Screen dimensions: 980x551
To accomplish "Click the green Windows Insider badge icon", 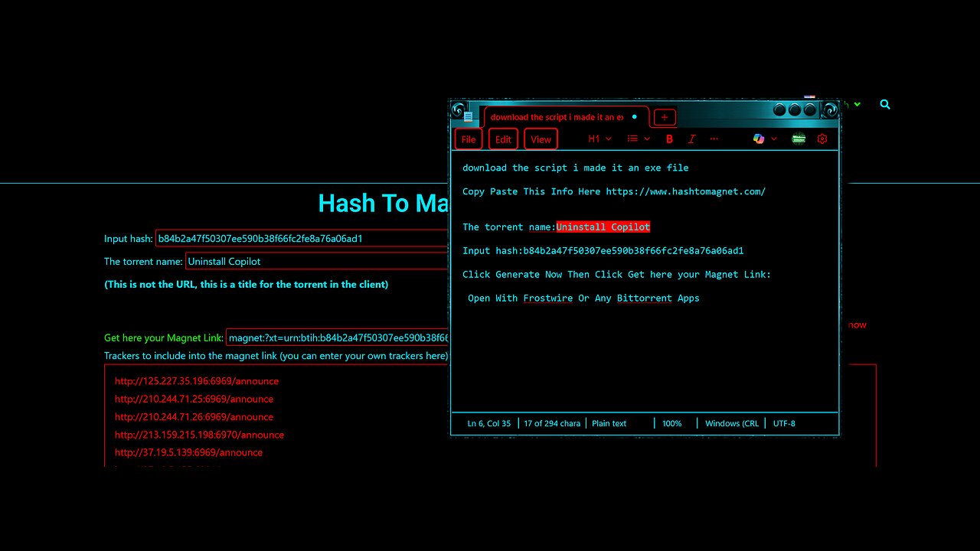I will (799, 139).
